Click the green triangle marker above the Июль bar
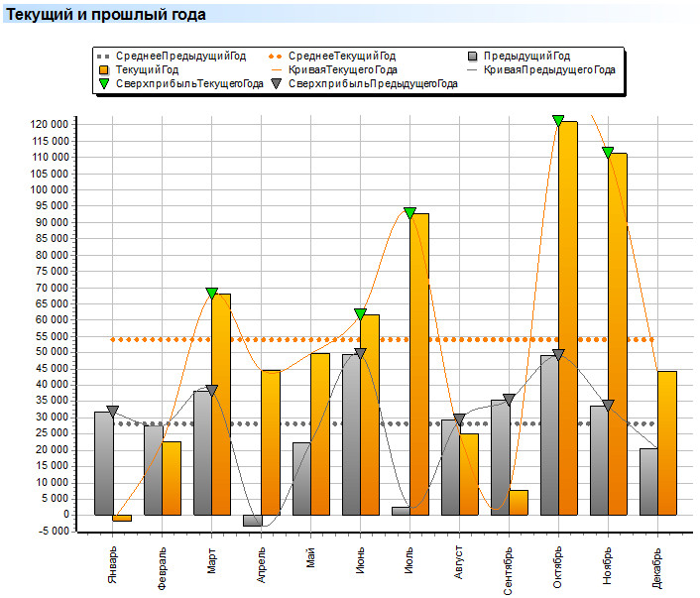700x598 pixels. pyautogui.click(x=409, y=213)
